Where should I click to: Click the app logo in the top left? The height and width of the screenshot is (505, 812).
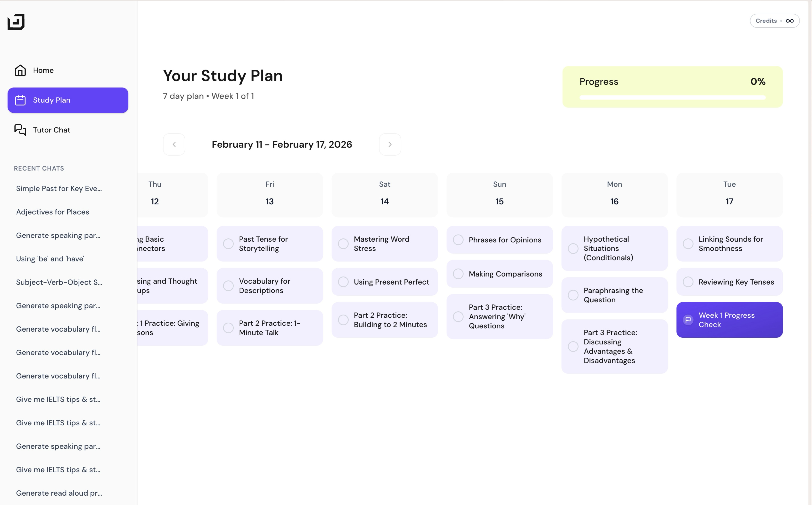pyautogui.click(x=16, y=22)
